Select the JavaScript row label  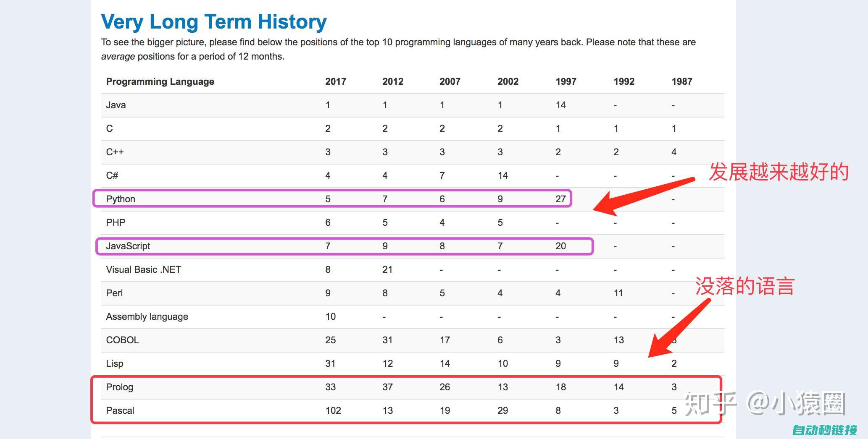(x=128, y=246)
